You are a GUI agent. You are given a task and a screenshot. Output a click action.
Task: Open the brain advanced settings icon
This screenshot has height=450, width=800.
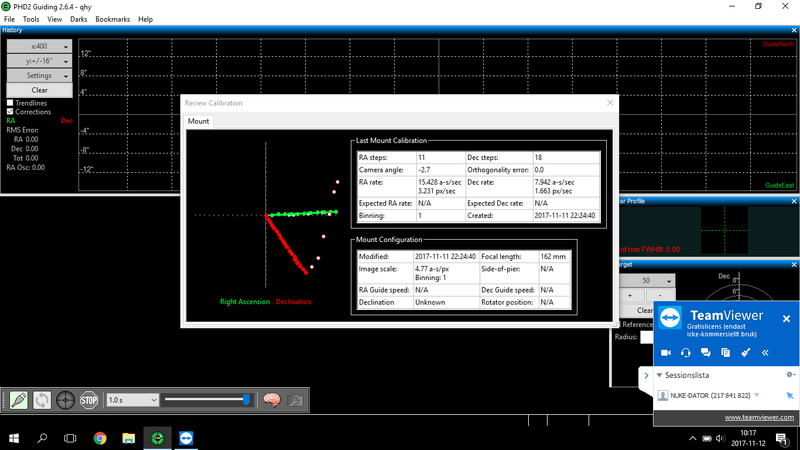pos(270,399)
